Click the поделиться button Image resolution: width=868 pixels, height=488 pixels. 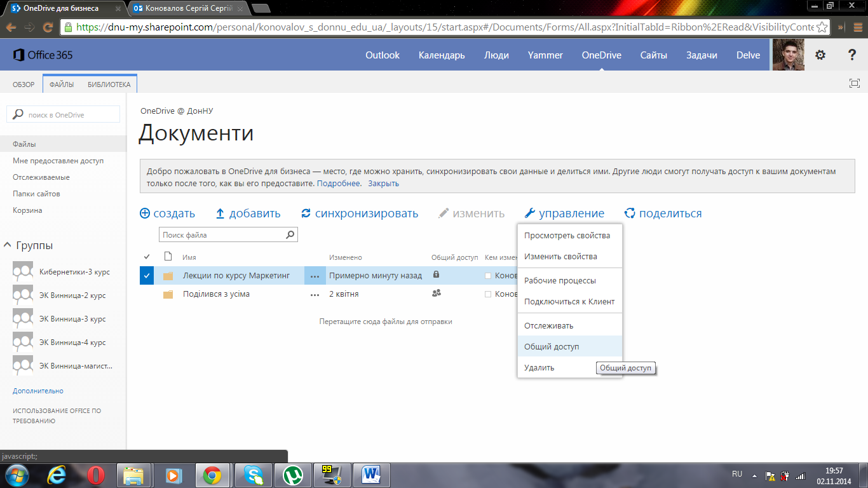click(663, 213)
